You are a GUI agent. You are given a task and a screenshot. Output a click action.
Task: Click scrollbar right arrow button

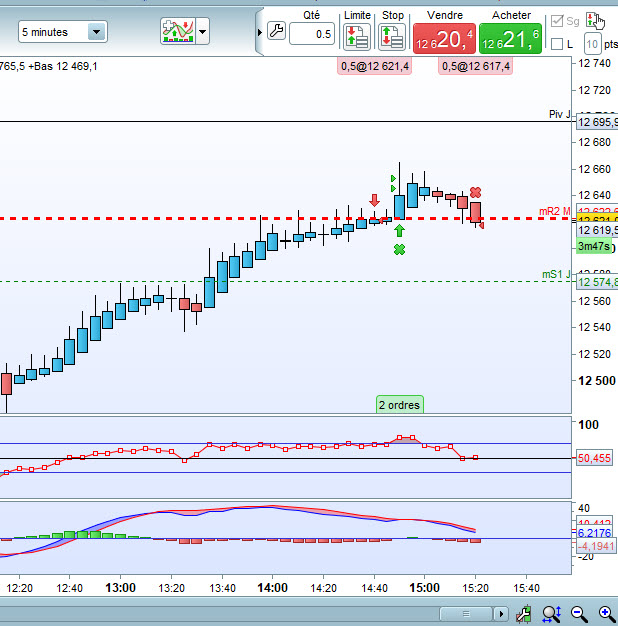(x=501, y=613)
